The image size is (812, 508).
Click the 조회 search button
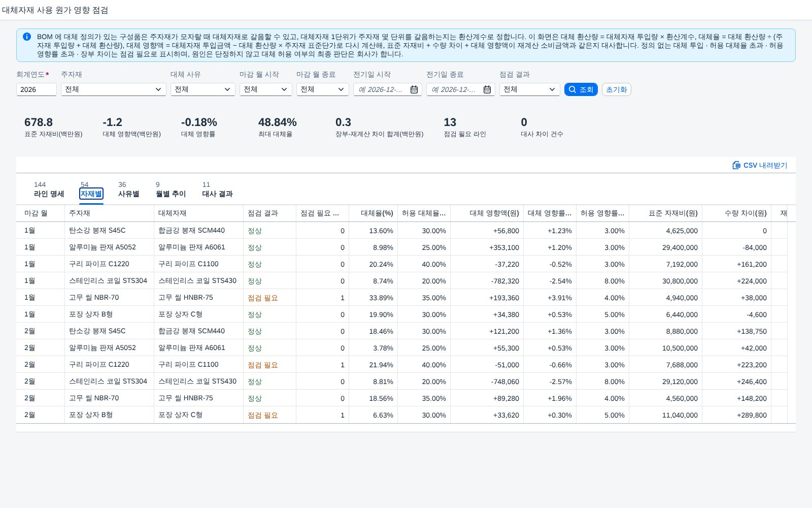581,89
